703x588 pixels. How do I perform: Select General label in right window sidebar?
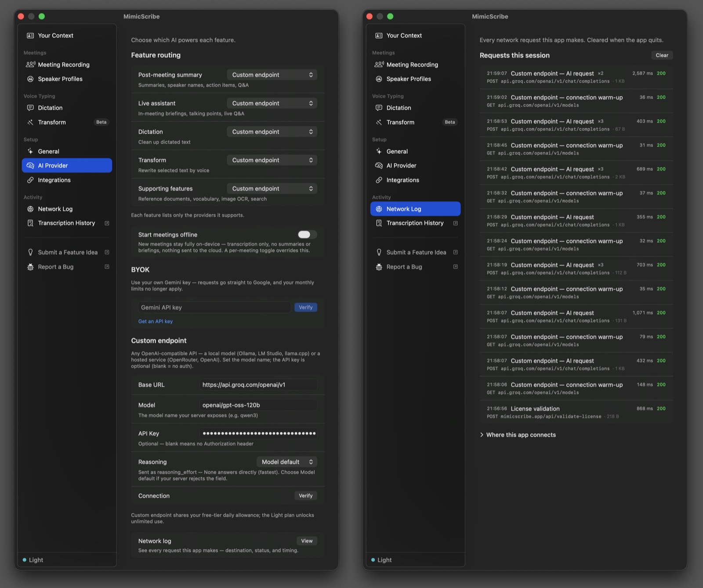point(397,151)
